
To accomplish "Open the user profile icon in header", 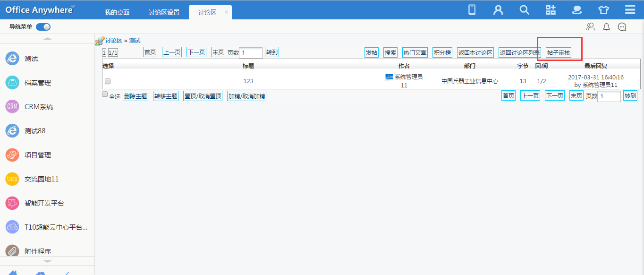I will pos(498,10).
